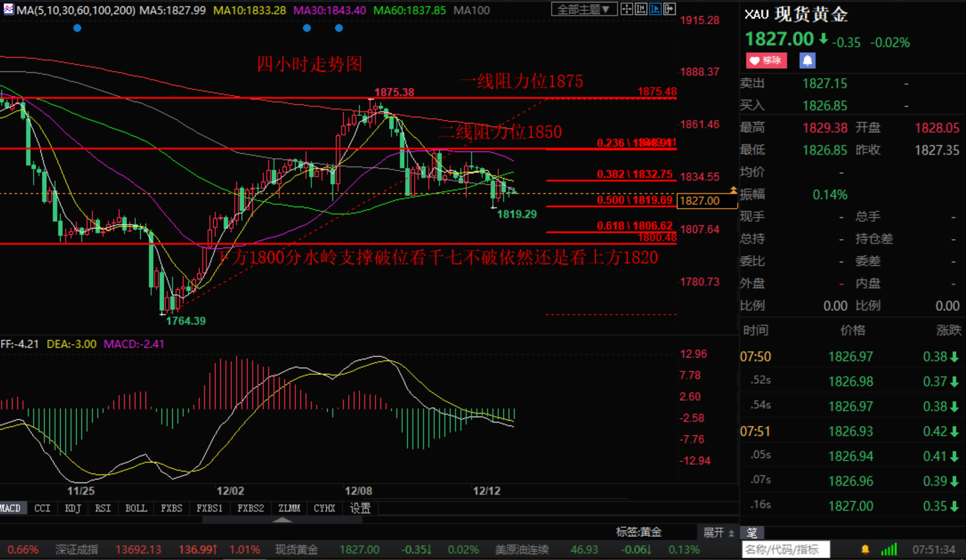Switch to the KDJ indicator tab

[x=73, y=508]
